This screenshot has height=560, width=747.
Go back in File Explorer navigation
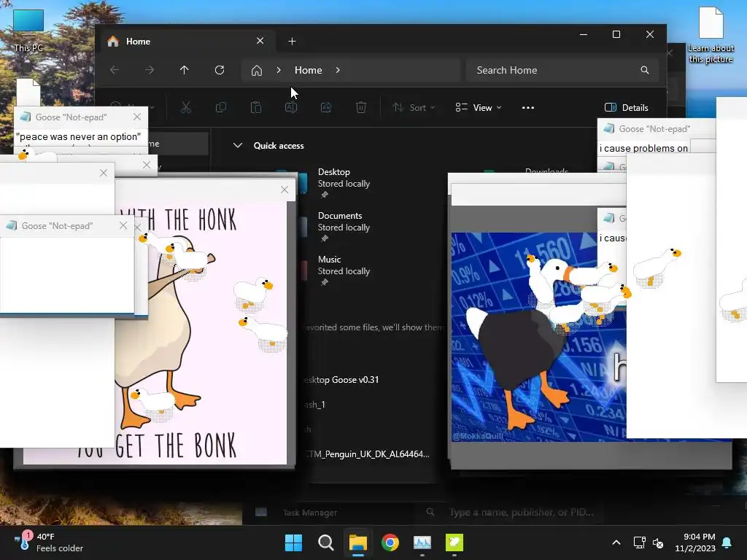[x=115, y=70]
